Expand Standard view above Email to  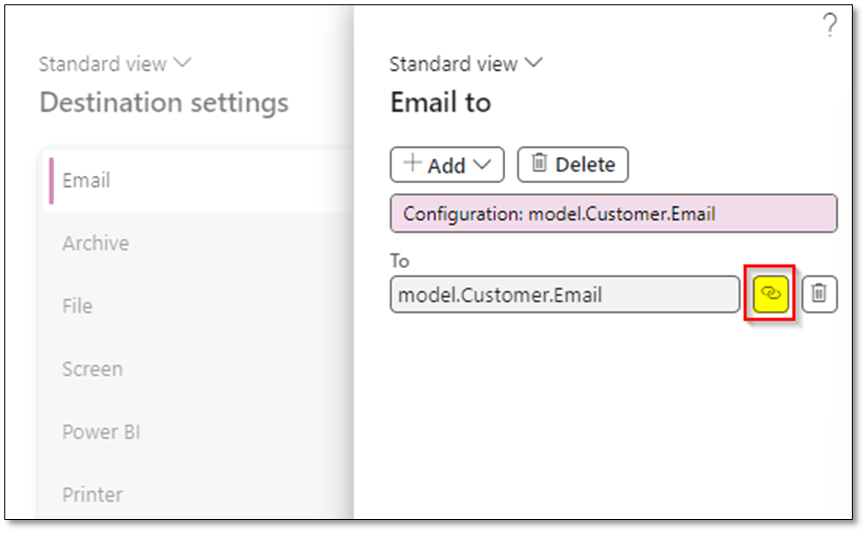465,64
